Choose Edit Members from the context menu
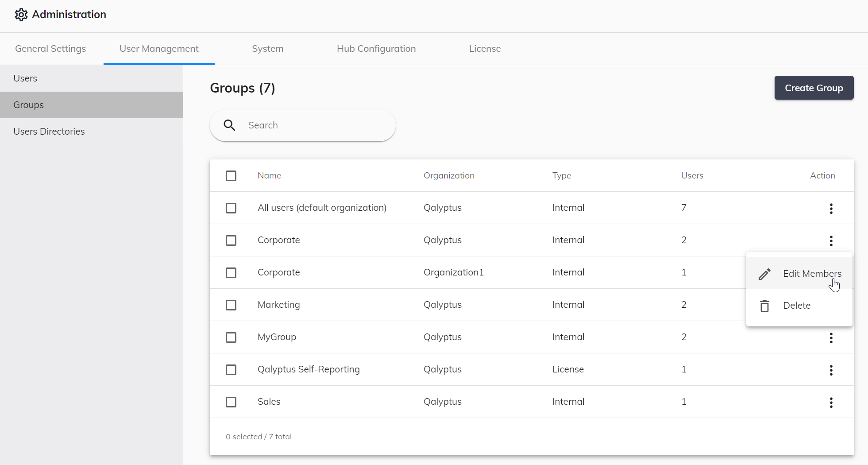Screen dimensions: 868x465 click(x=813, y=273)
